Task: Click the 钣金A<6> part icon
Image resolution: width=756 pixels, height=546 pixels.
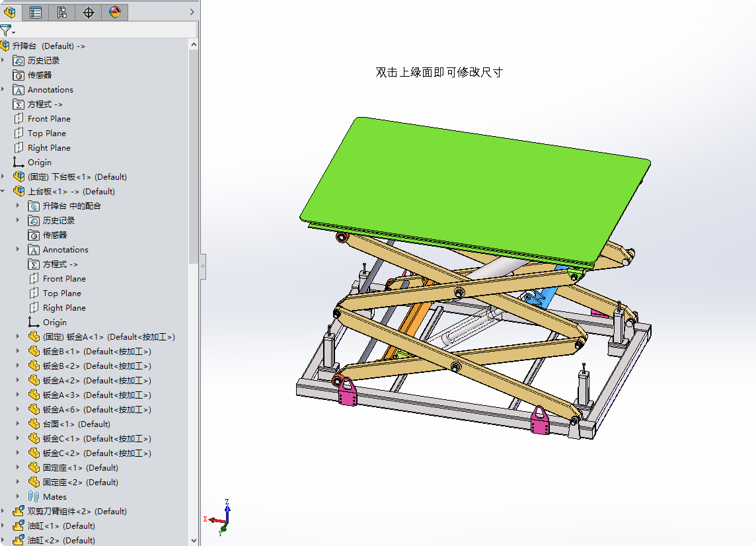Action: pos(34,410)
